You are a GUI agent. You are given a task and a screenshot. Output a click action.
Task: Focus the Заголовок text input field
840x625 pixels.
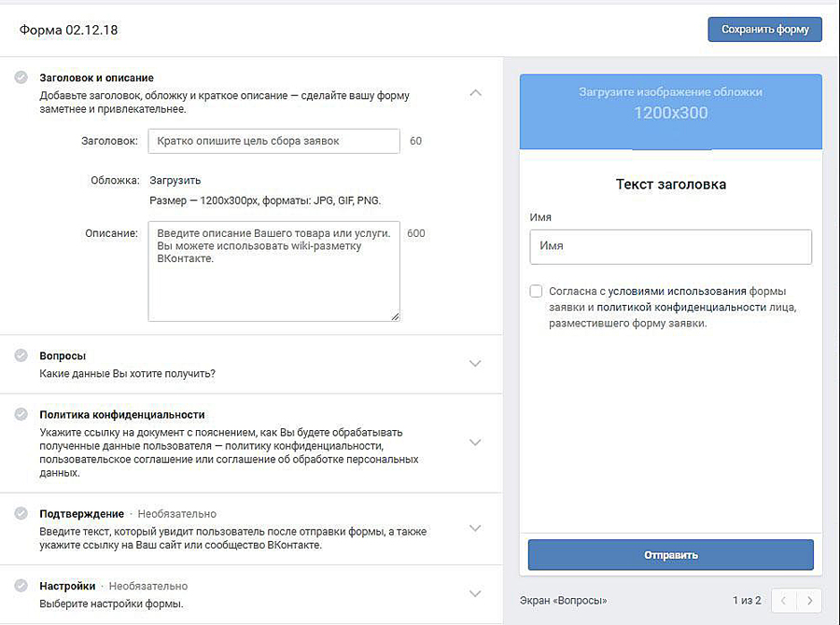(273, 141)
